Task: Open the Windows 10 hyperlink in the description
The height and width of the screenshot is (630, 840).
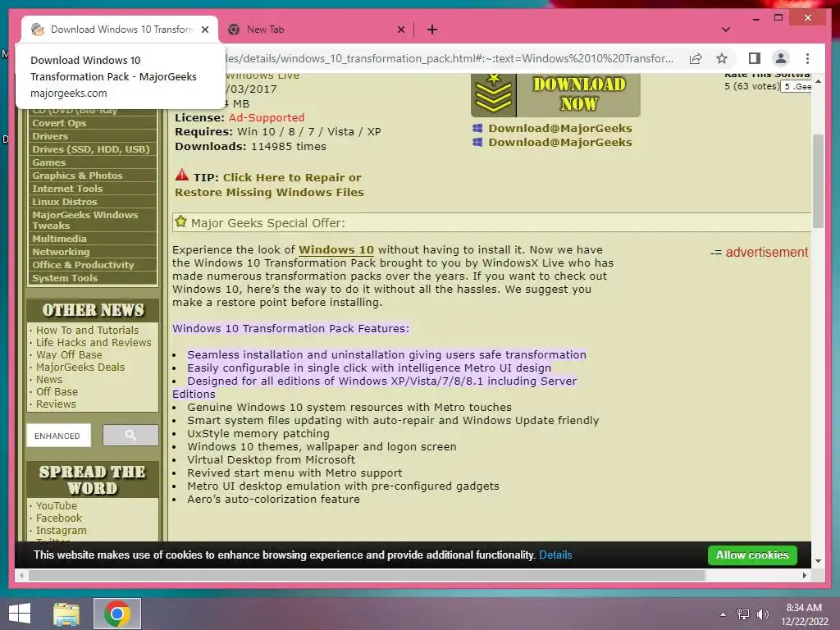Action: [336, 249]
